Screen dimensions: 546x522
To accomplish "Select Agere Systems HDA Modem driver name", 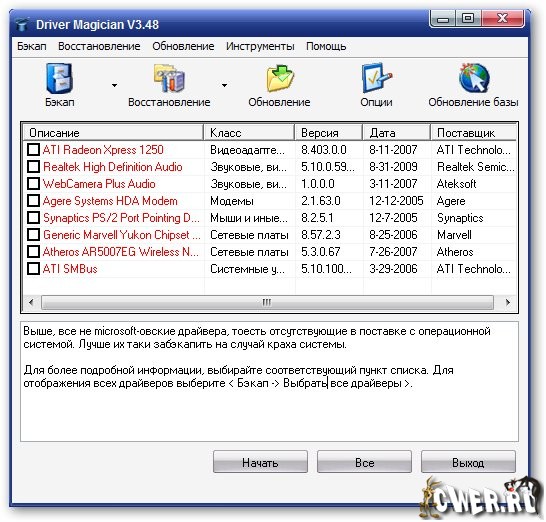I will click(110, 201).
